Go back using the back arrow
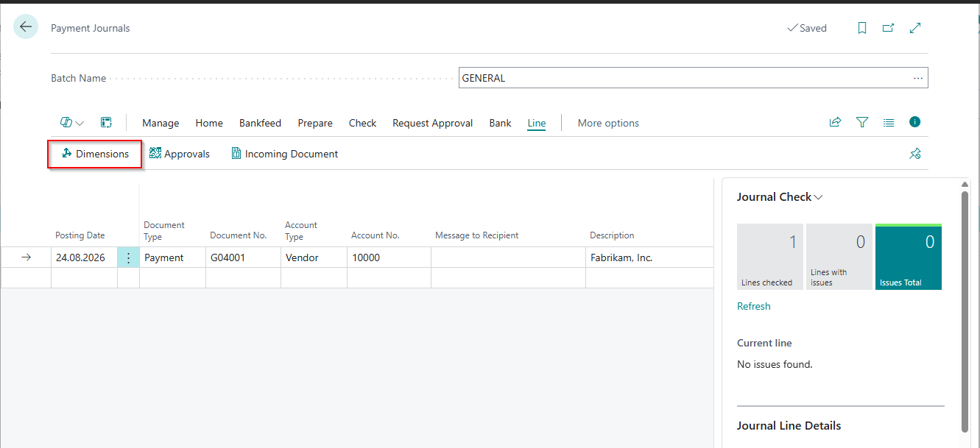 26,27
